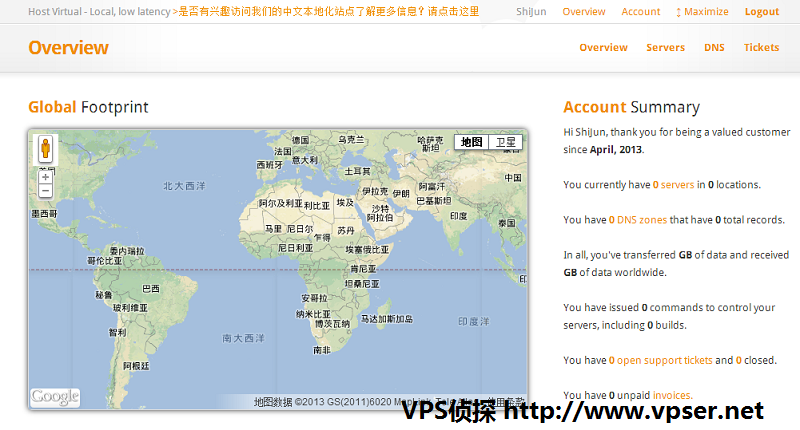Click the '0 servers' link

(x=673, y=185)
